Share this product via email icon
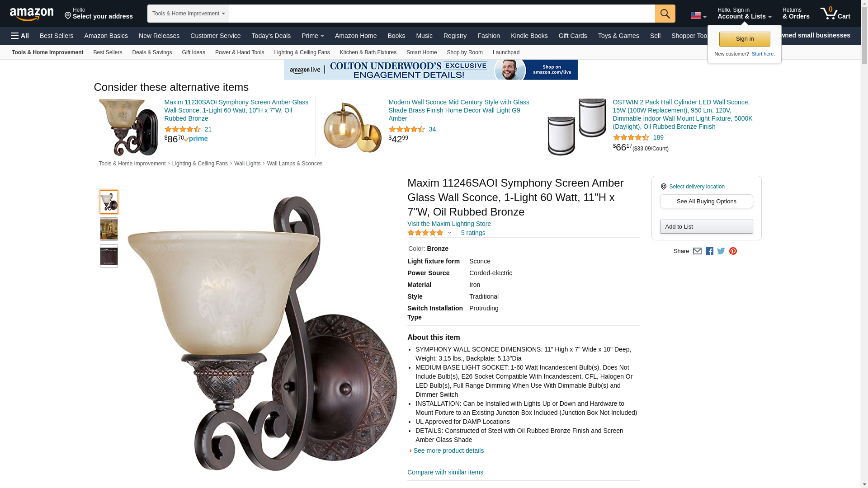 tap(697, 251)
